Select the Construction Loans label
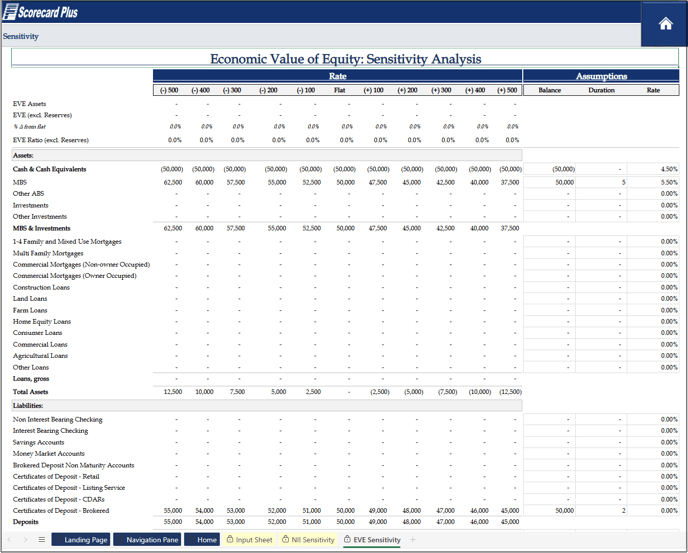This screenshot has height=553, width=688. tap(41, 287)
